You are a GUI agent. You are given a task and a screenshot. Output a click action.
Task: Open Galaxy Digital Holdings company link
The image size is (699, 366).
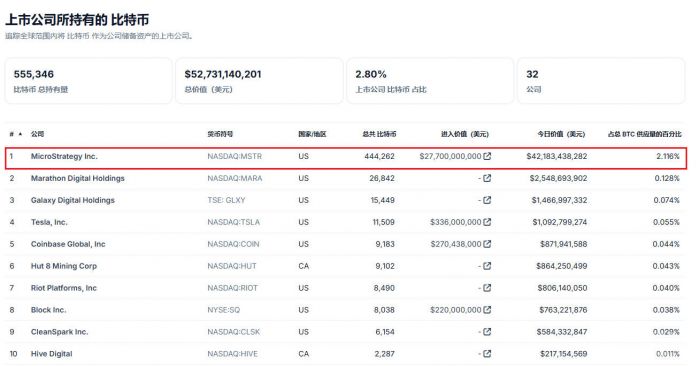pos(73,200)
